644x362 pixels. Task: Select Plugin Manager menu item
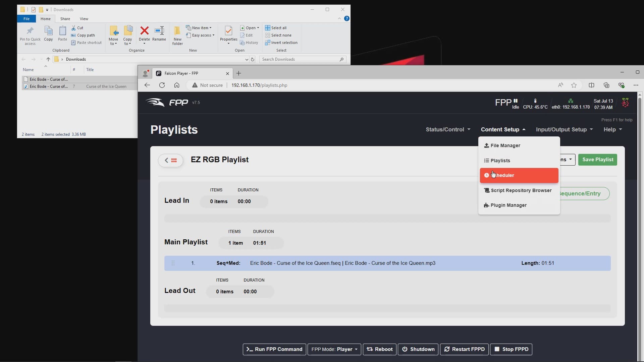coord(519,205)
